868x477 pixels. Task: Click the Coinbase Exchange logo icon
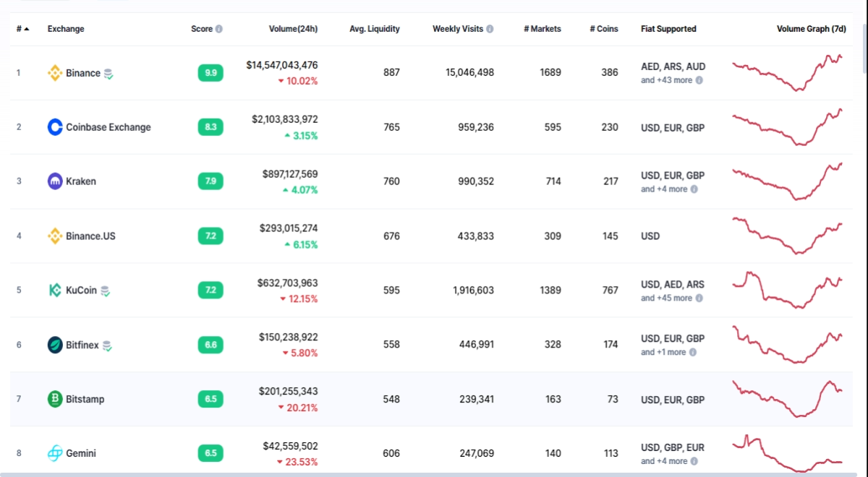[x=55, y=127]
